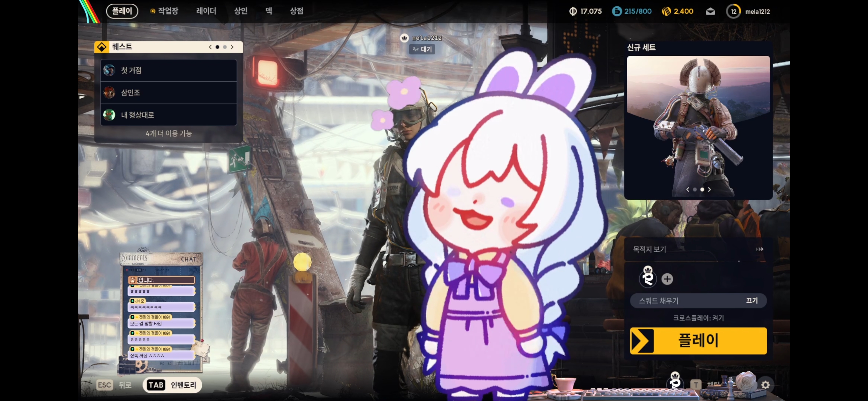The width and height of the screenshot is (868, 401).
Task: Click the mela1212 username in the top bar
Action: (758, 12)
